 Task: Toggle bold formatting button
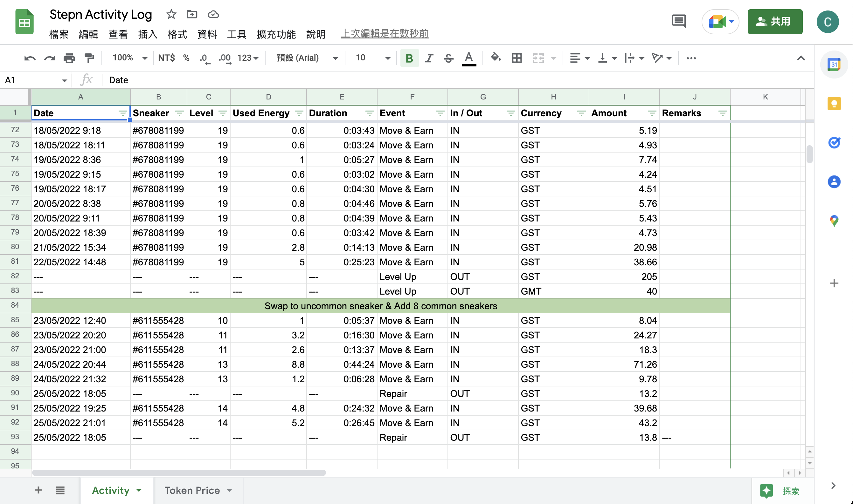[409, 58]
